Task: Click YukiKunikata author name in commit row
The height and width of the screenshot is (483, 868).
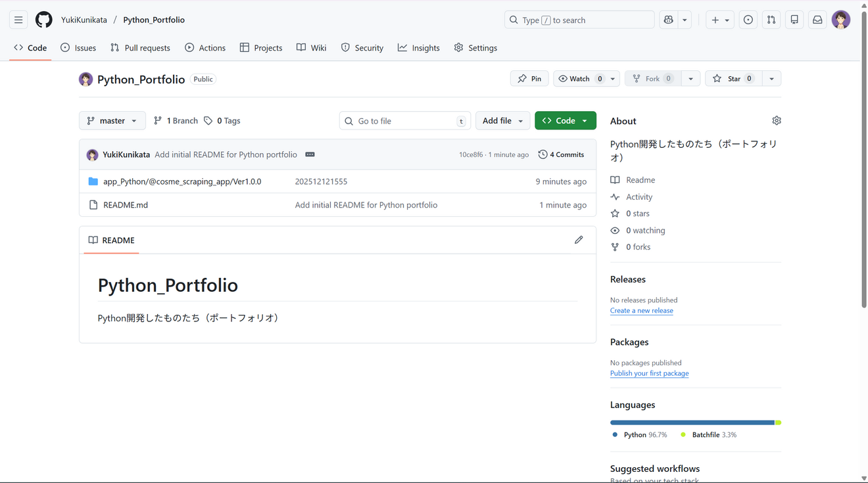Action: click(126, 155)
